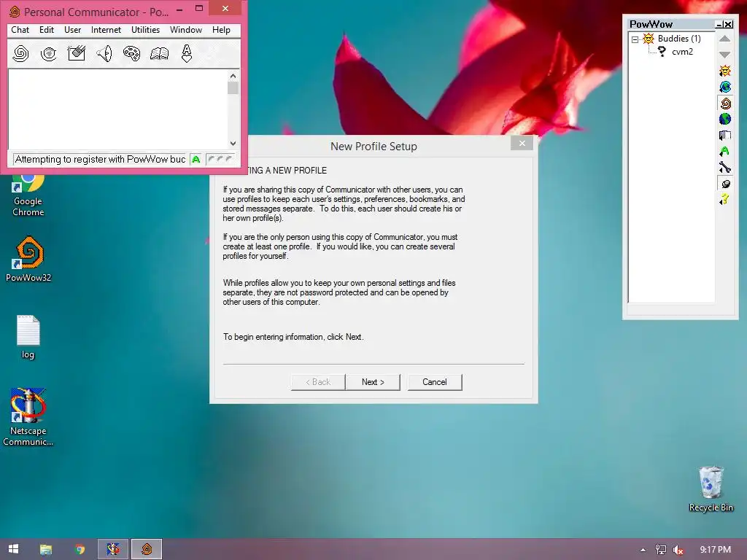This screenshot has height=560, width=747.
Task: Click the gray stone icon in PowWow sidebar
Action: (x=725, y=184)
